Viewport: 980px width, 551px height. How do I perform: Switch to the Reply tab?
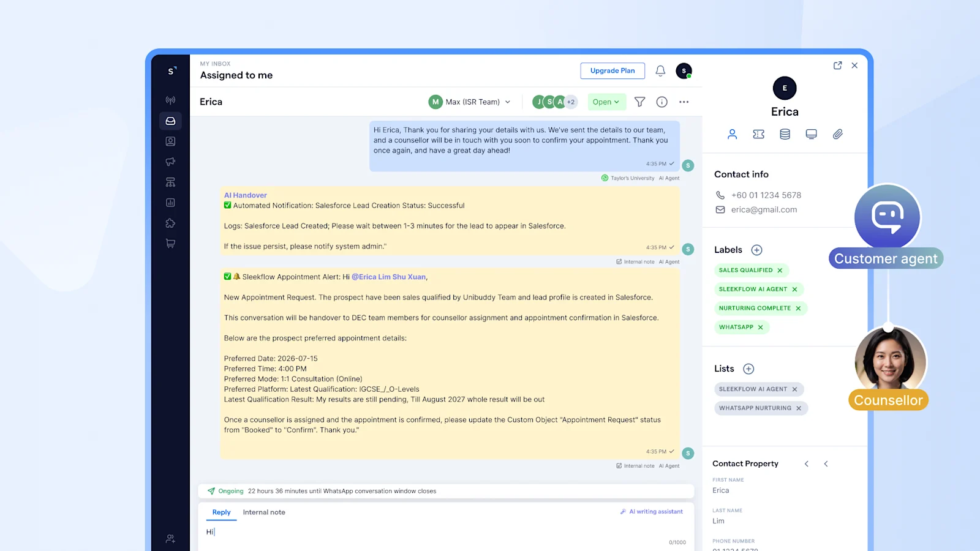221,512
